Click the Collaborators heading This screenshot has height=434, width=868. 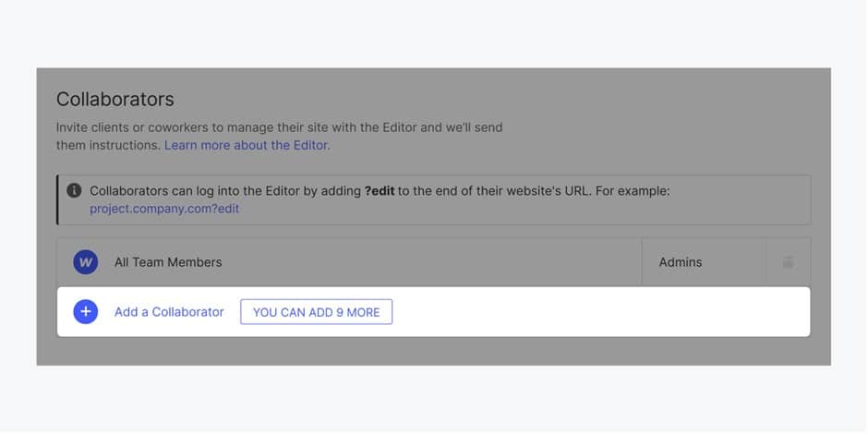click(115, 99)
